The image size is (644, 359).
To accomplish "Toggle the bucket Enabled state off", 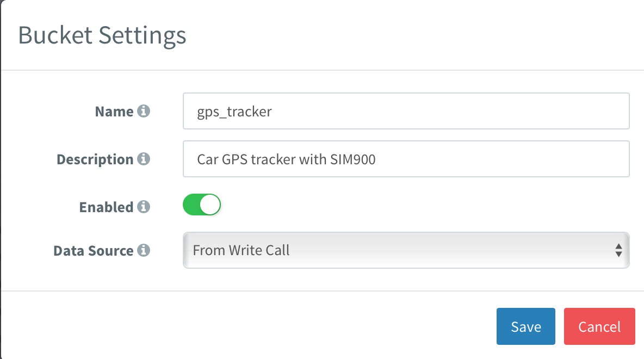I will [202, 204].
